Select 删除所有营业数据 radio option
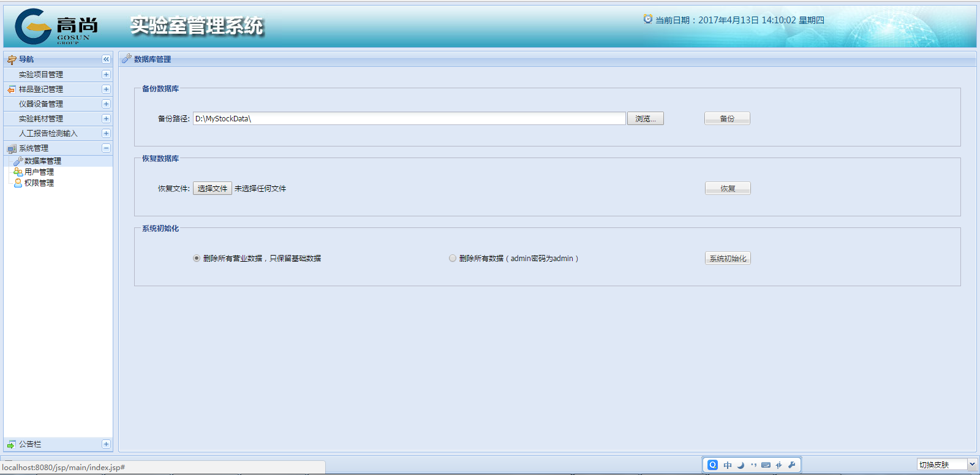This screenshot has height=475, width=980. pyautogui.click(x=197, y=258)
